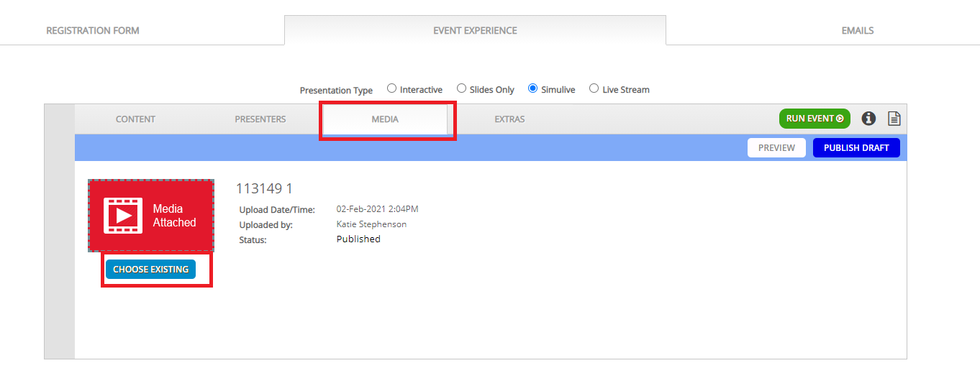Click the media title 113149 1
980x381 pixels.
(264, 188)
